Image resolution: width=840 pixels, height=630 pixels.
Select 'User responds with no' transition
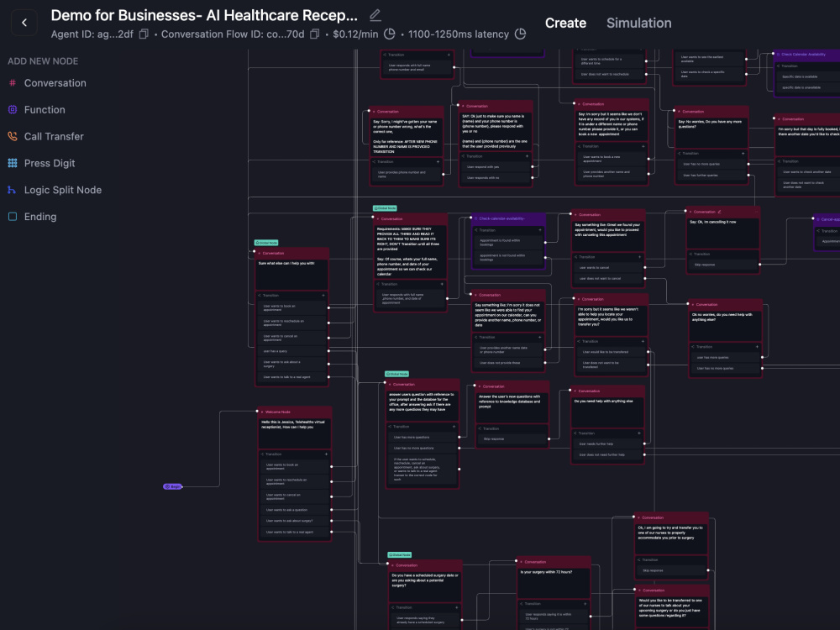[x=496, y=178]
